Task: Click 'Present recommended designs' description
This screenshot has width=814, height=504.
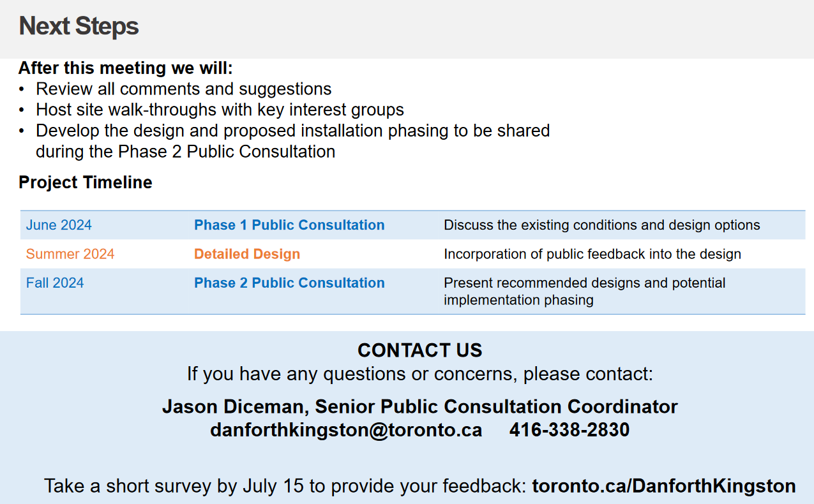Action: (584, 283)
